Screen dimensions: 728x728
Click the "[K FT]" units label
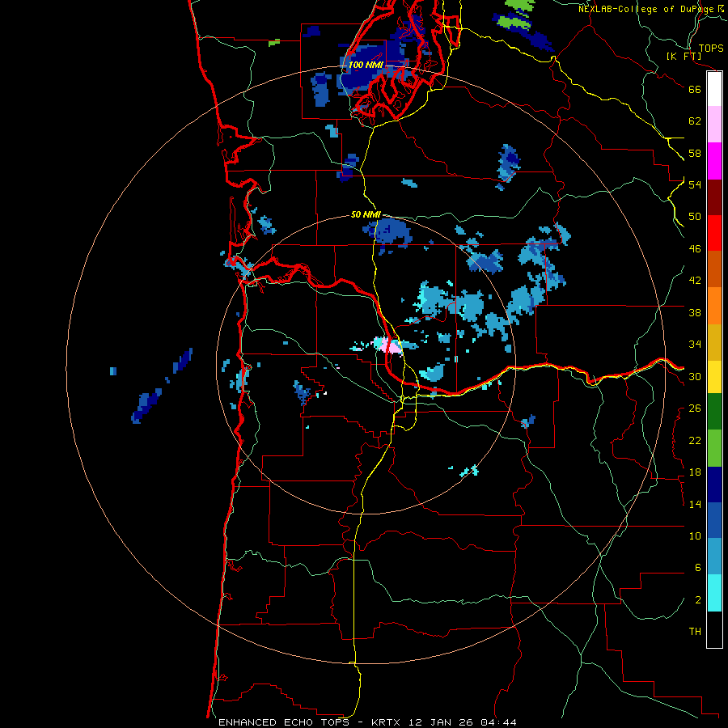pyautogui.click(x=684, y=57)
